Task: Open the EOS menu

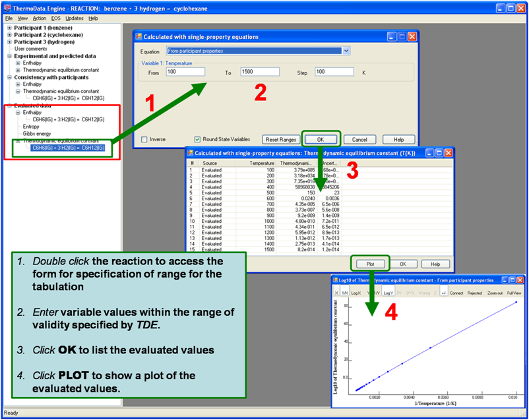Action: (x=55, y=18)
